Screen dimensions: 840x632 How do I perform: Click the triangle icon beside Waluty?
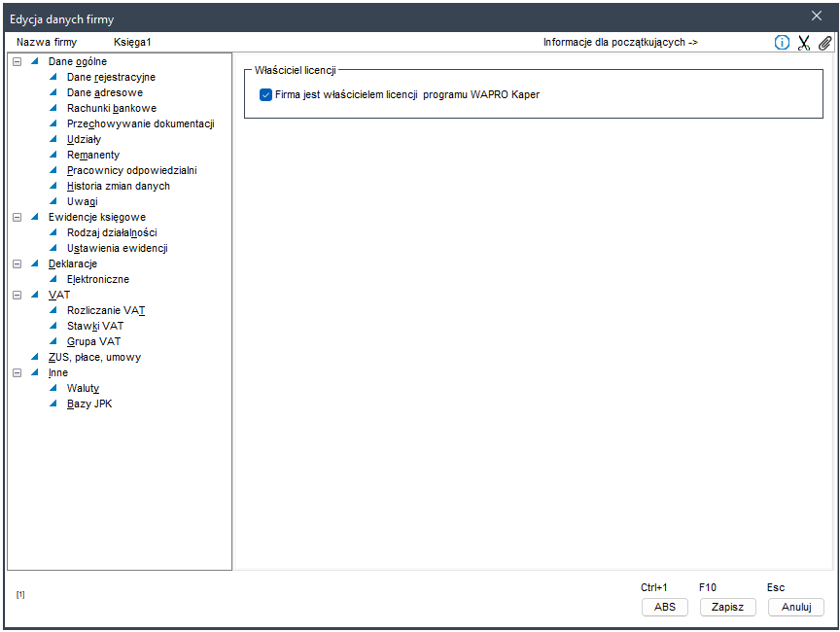[54, 388]
